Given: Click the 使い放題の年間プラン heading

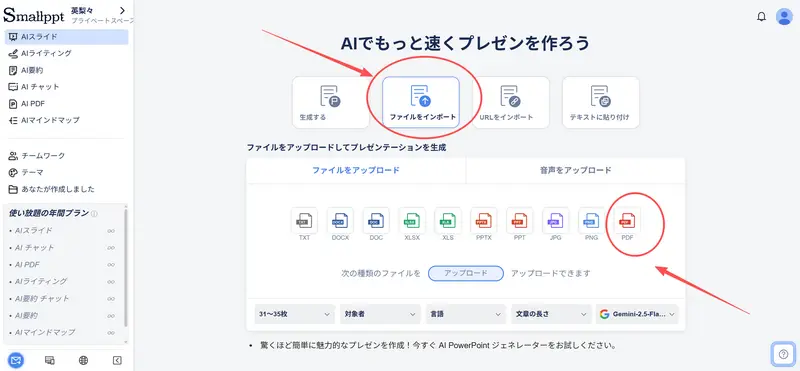Looking at the screenshot, I should click(49, 213).
